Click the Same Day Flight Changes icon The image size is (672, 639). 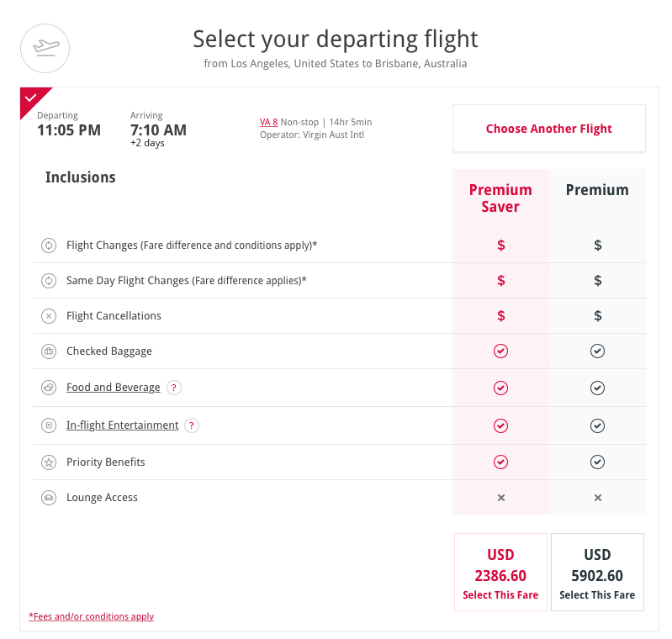click(x=49, y=281)
